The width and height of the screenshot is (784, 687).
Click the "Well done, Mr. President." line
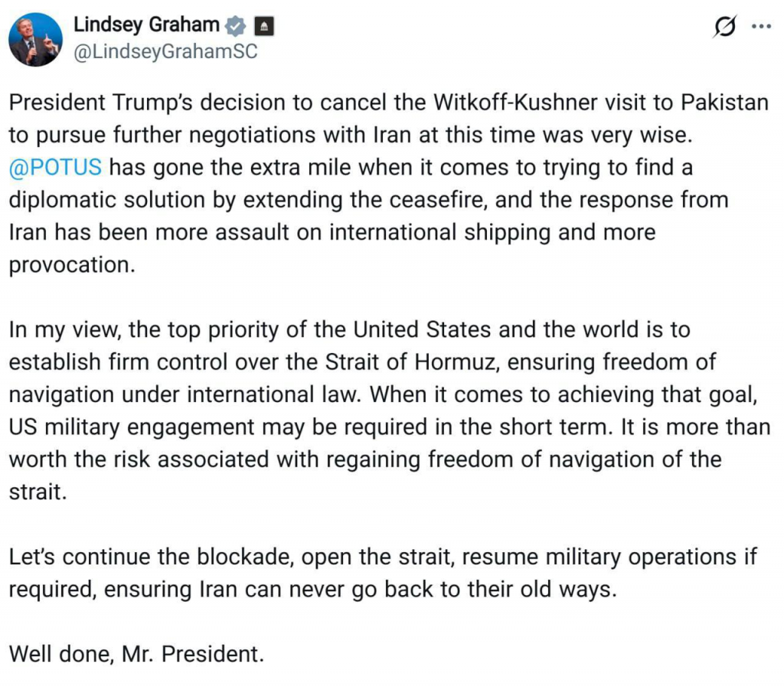pos(136,655)
